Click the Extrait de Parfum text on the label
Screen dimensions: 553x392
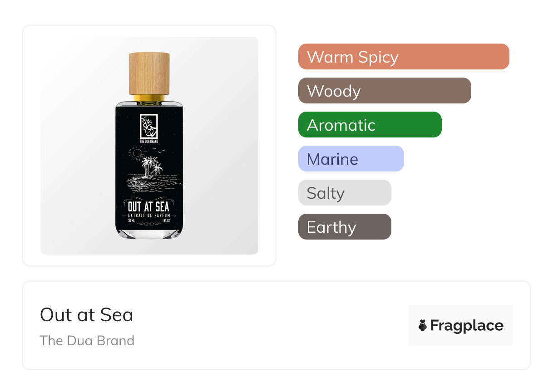tap(148, 215)
